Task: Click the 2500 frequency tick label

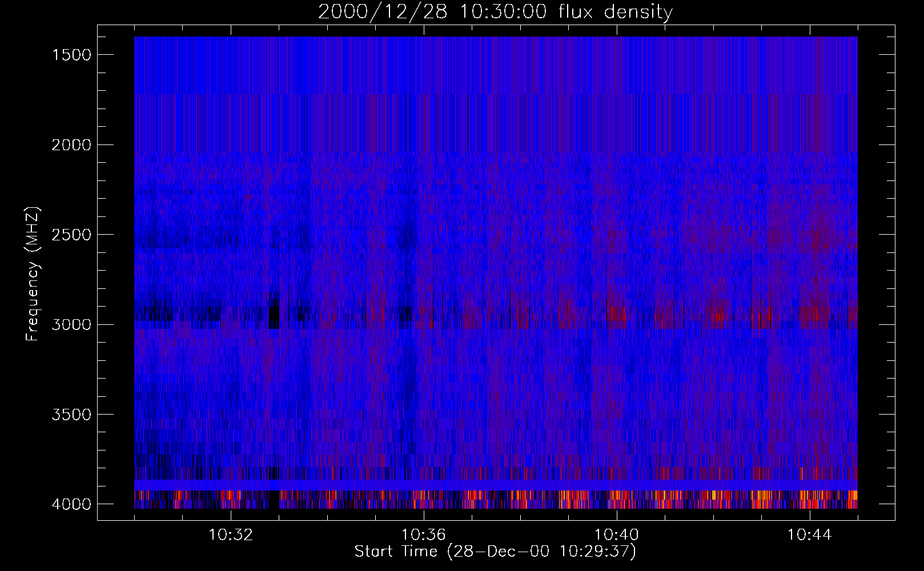Action: coord(71,235)
